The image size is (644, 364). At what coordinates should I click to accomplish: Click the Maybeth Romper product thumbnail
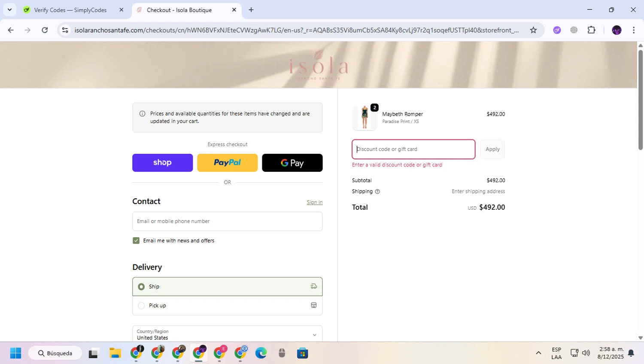pyautogui.click(x=365, y=117)
